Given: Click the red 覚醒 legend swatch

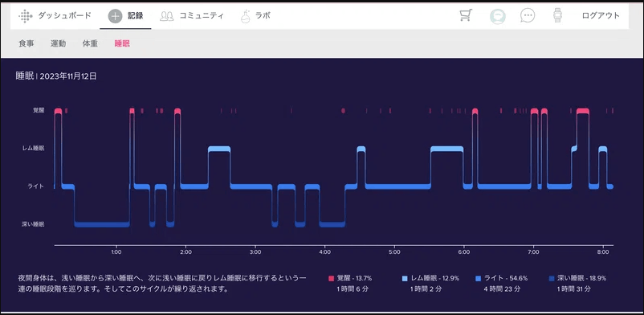Looking at the screenshot, I should [x=331, y=279].
